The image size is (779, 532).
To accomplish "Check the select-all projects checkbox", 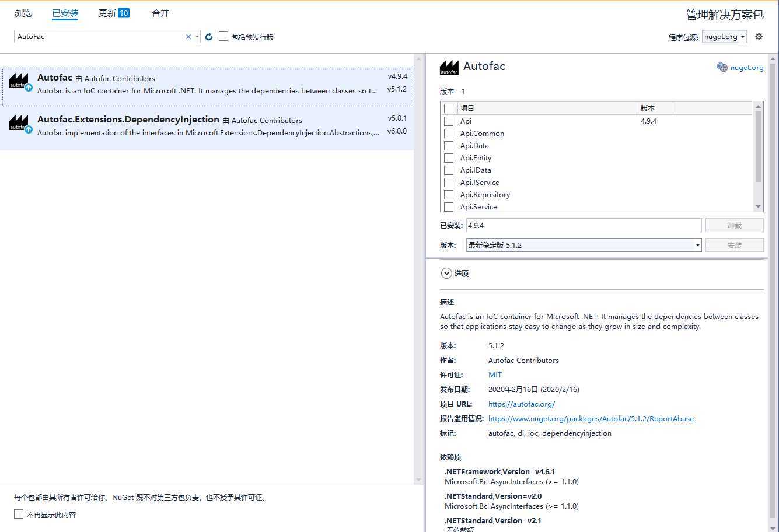I will (x=449, y=108).
